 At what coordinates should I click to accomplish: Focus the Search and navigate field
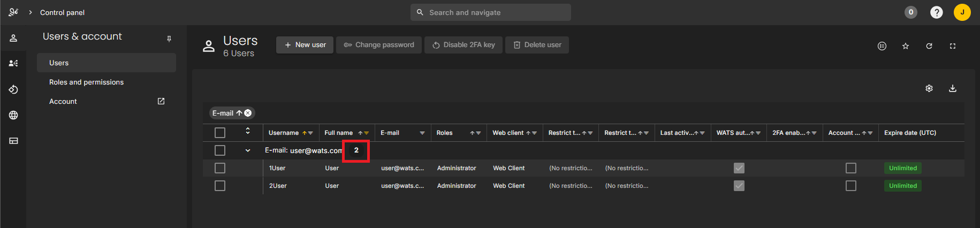[491, 12]
